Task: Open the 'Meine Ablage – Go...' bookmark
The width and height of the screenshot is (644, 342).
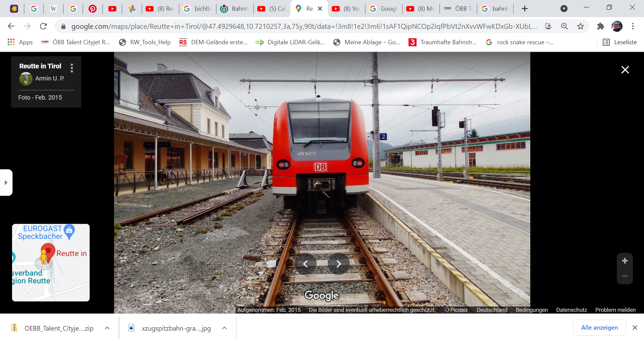Action: 367,42
